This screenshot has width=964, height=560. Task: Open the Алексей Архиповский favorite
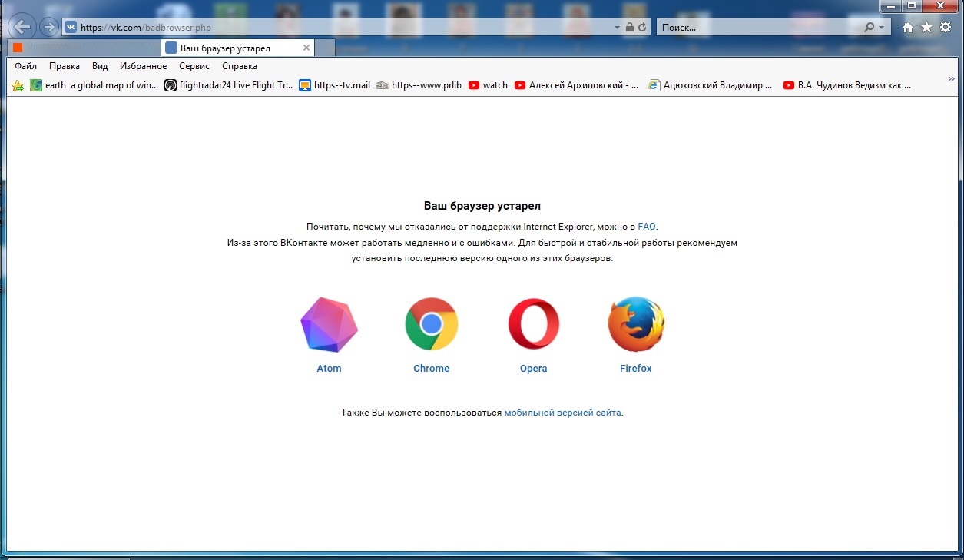576,85
